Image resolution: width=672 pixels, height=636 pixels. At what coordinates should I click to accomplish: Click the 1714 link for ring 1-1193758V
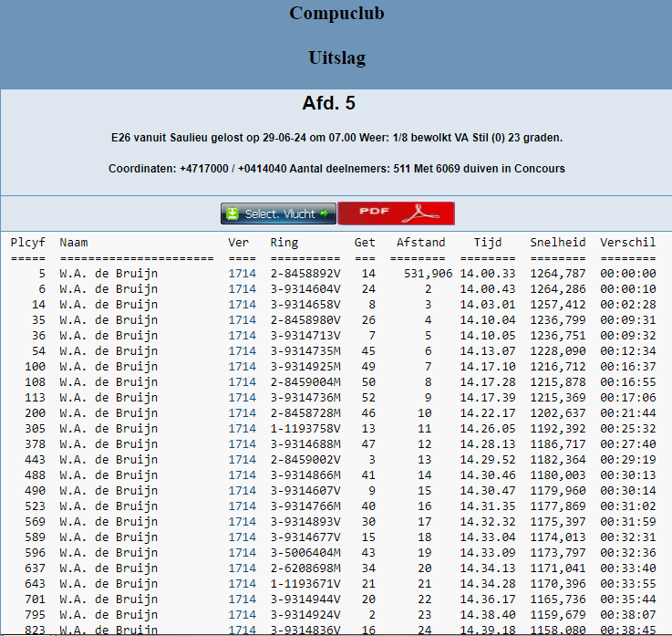click(x=242, y=428)
